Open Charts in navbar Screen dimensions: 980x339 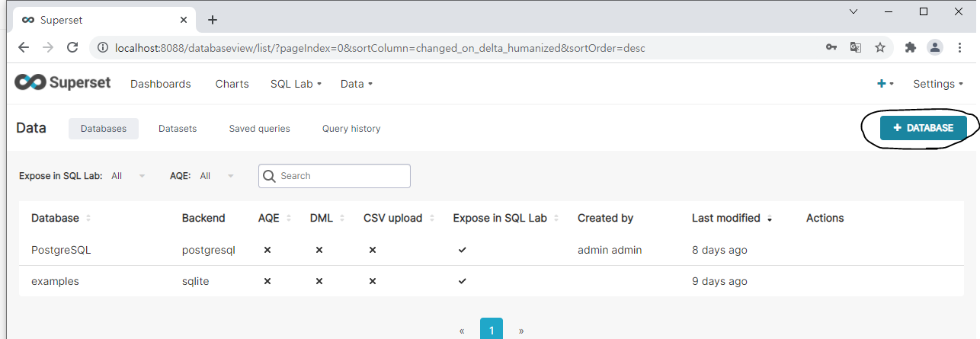click(x=232, y=84)
